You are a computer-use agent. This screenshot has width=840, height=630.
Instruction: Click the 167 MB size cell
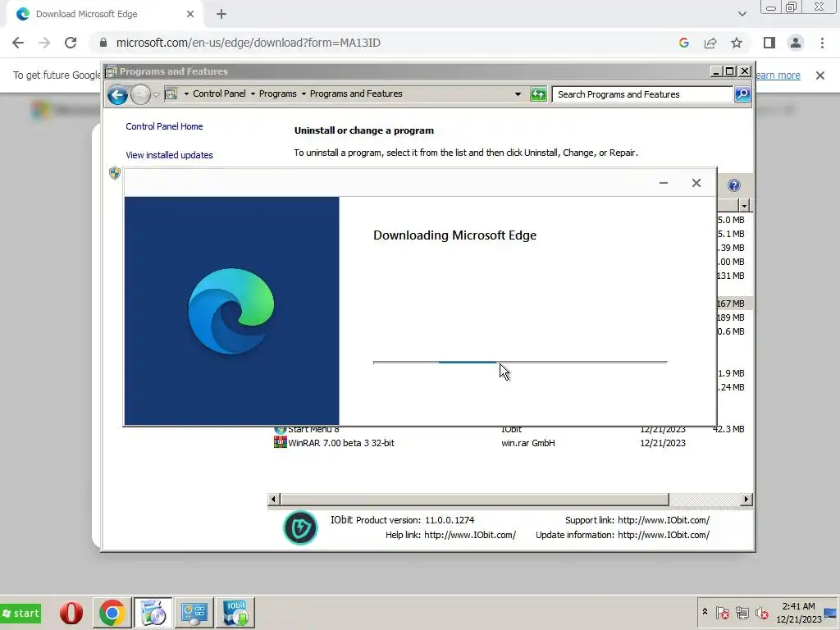(731, 304)
